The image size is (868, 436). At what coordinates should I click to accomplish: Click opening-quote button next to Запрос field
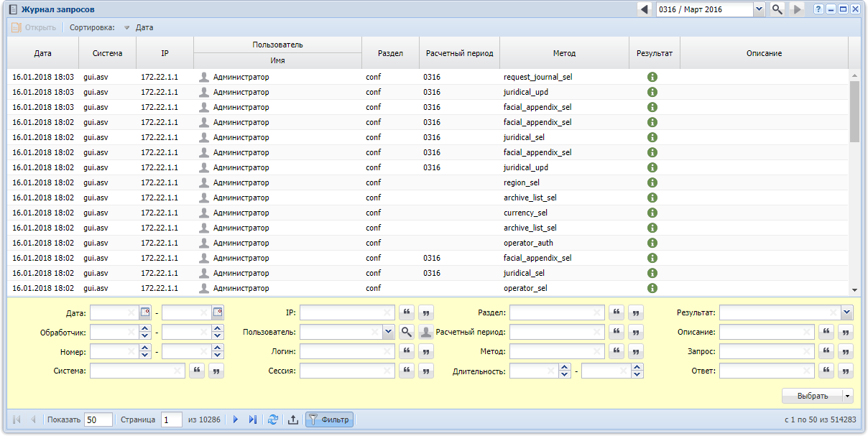coord(826,351)
